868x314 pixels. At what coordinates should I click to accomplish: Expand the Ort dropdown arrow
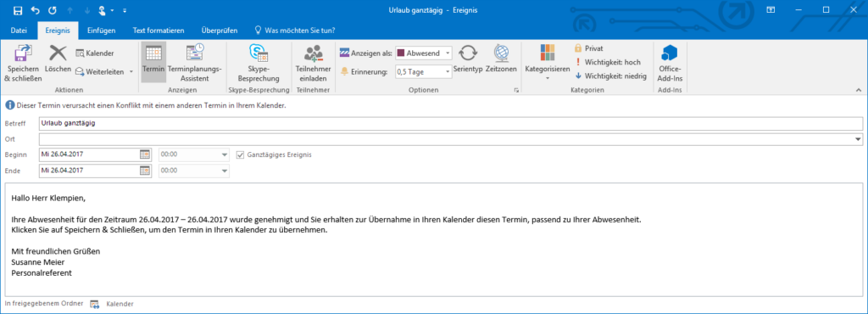[x=859, y=139]
